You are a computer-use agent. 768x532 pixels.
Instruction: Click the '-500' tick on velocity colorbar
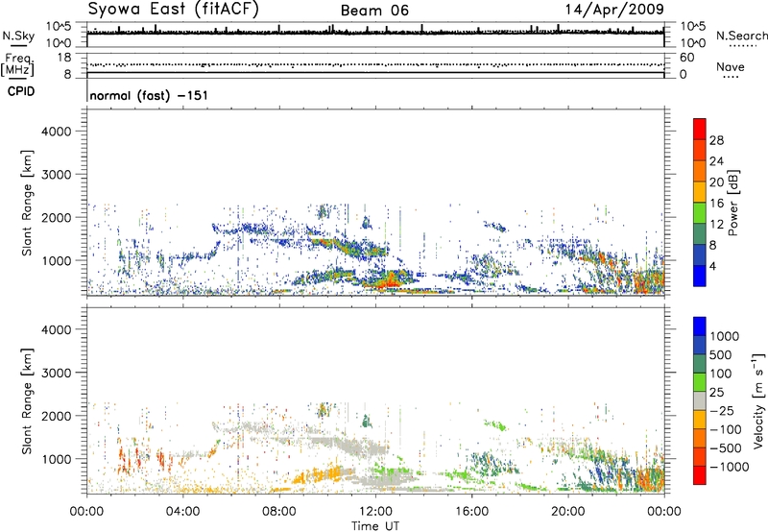(x=726, y=447)
